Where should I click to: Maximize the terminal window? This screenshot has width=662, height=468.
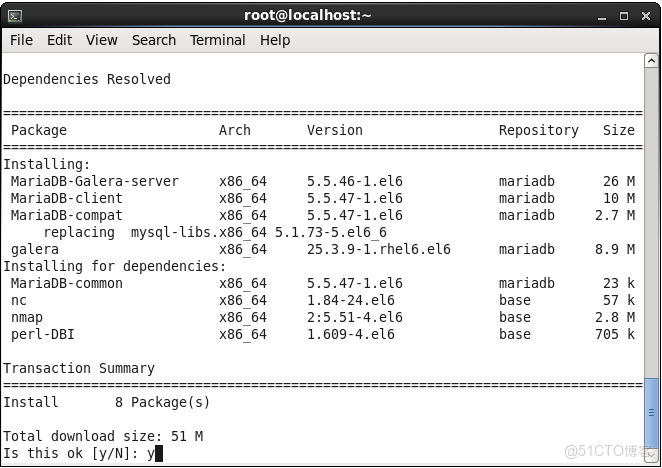pos(623,15)
